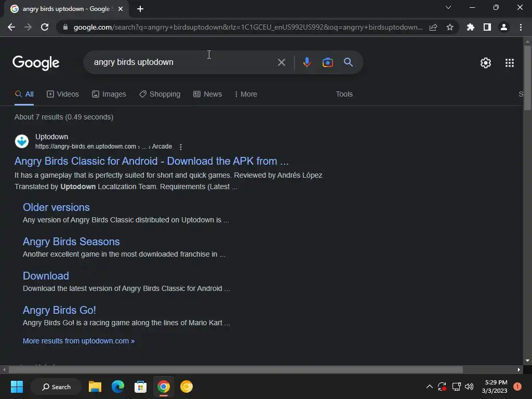Bookmark this page with the star icon
Image resolution: width=532 pixels, height=399 pixels.
click(x=450, y=27)
